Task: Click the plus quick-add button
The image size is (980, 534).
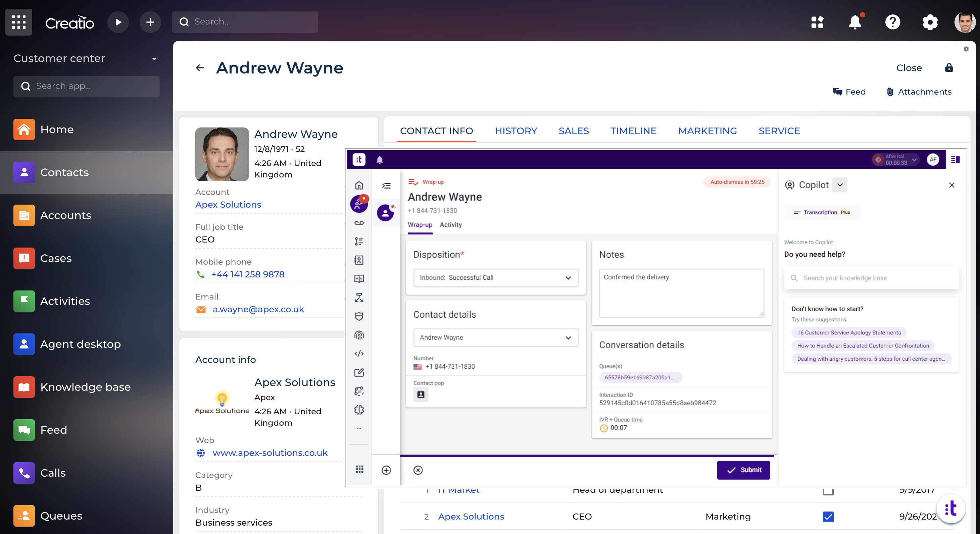Action: (150, 22)
